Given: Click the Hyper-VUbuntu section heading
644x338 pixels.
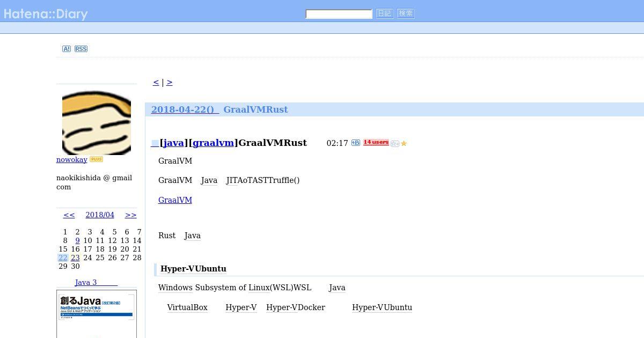Looking at the screenshot, I should click(193, 269).
